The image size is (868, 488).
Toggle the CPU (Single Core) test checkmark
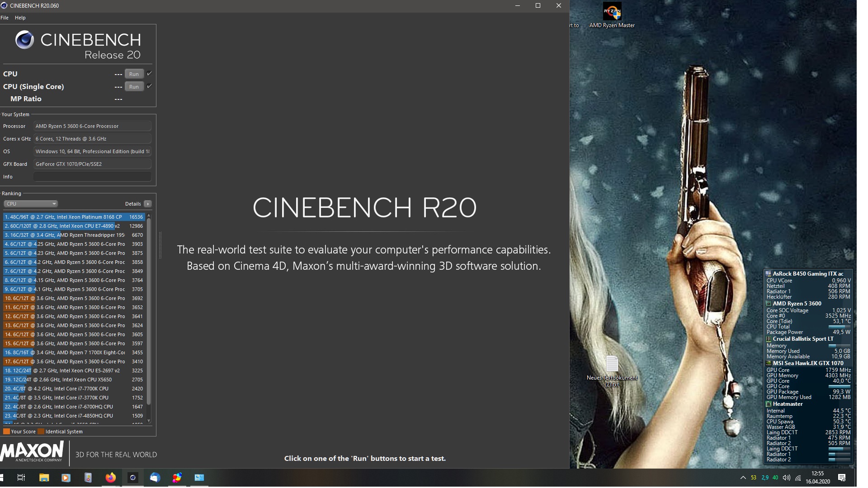[x=149, y=86]
